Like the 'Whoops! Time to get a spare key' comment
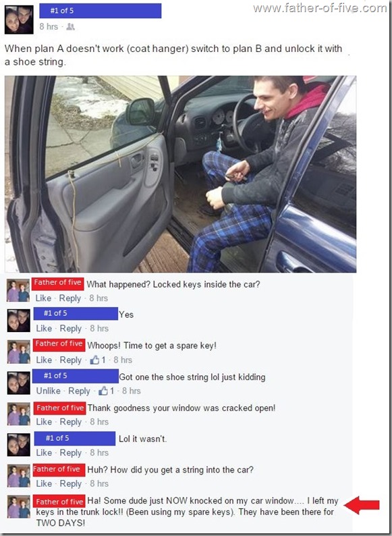Screen dimensions: 392x536 coord(44,360)
